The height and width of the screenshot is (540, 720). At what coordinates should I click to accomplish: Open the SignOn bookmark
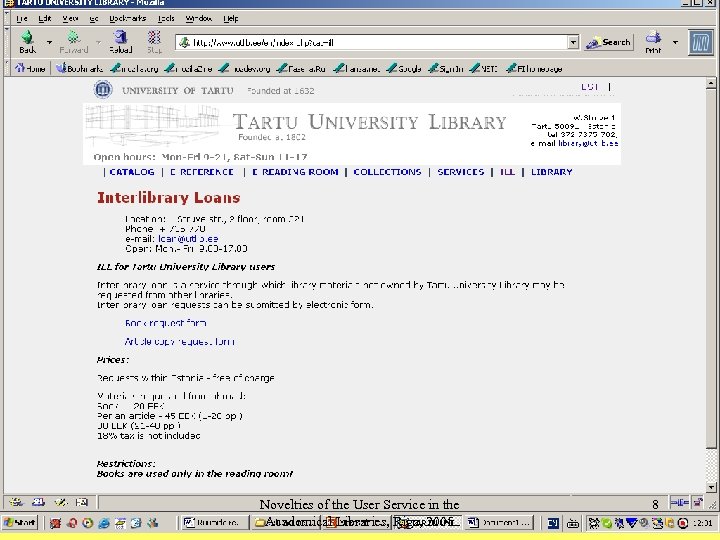tap(445, 68)
